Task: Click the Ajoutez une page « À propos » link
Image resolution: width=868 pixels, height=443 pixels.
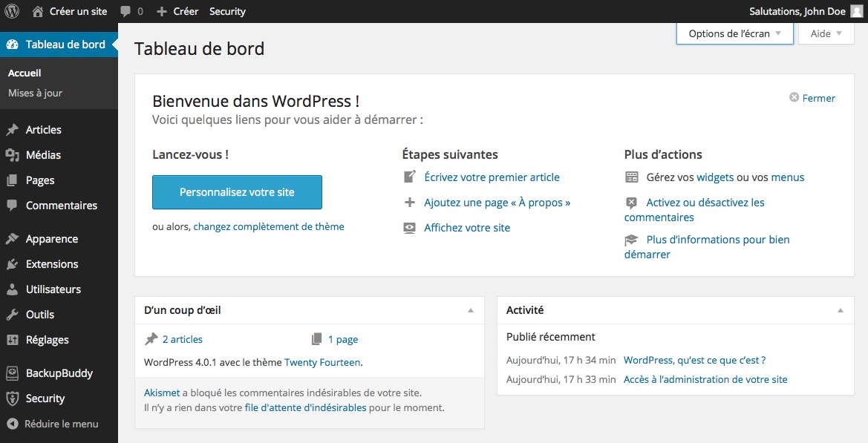Action: click(497, 203)
